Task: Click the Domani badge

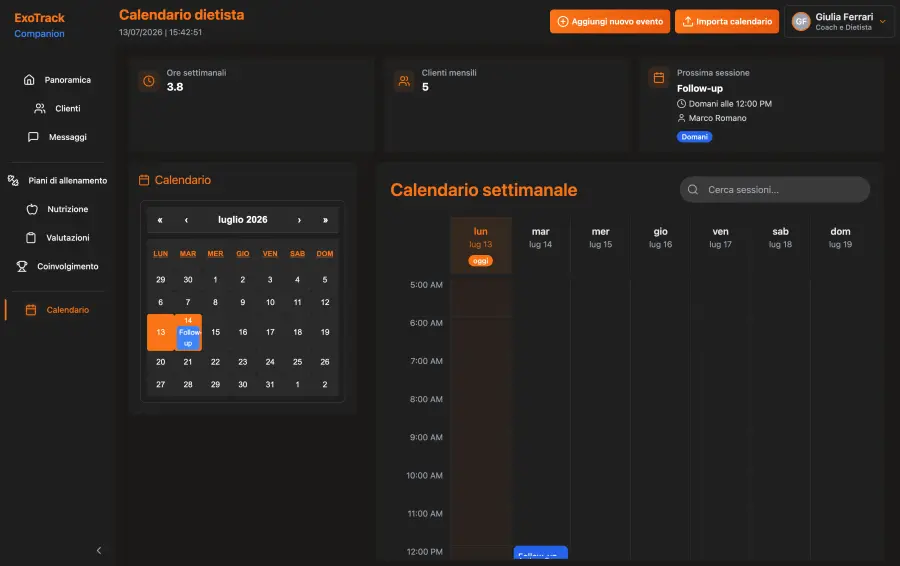Action: pos(695,137)
